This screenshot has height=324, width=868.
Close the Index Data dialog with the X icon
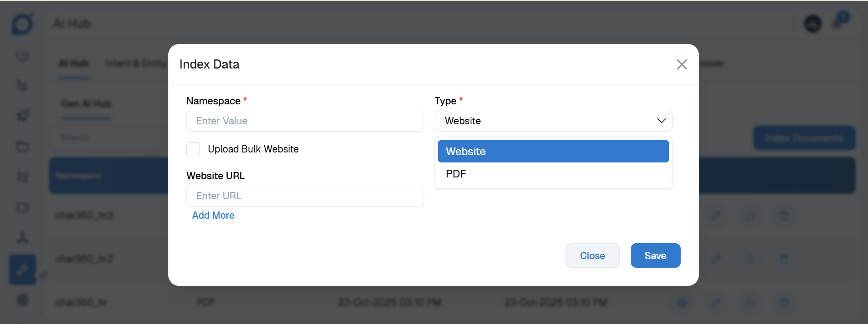[x=682, y=64]
